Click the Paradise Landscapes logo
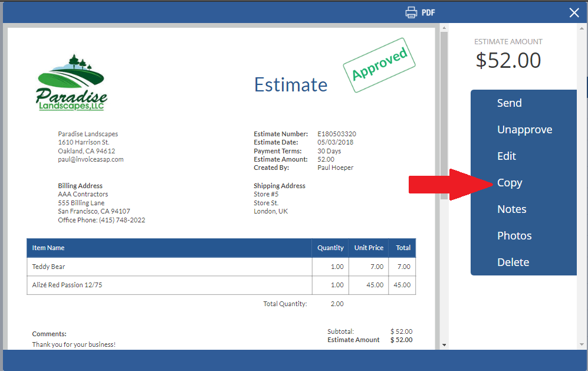The width and height of the screenshot is (588, 371). pyautogui.click(x=71, y=83)
